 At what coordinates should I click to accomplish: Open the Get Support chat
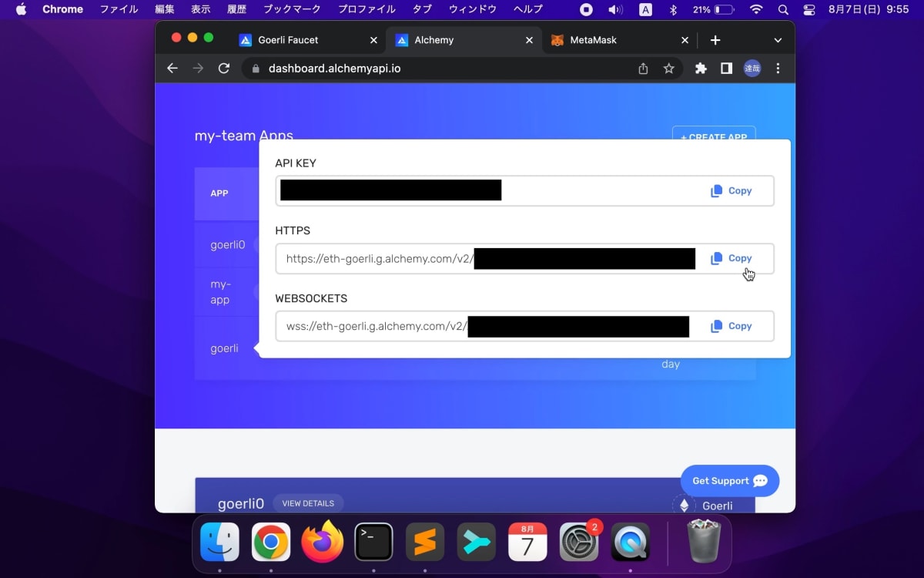pyautogui.click(x=730, y=481)
